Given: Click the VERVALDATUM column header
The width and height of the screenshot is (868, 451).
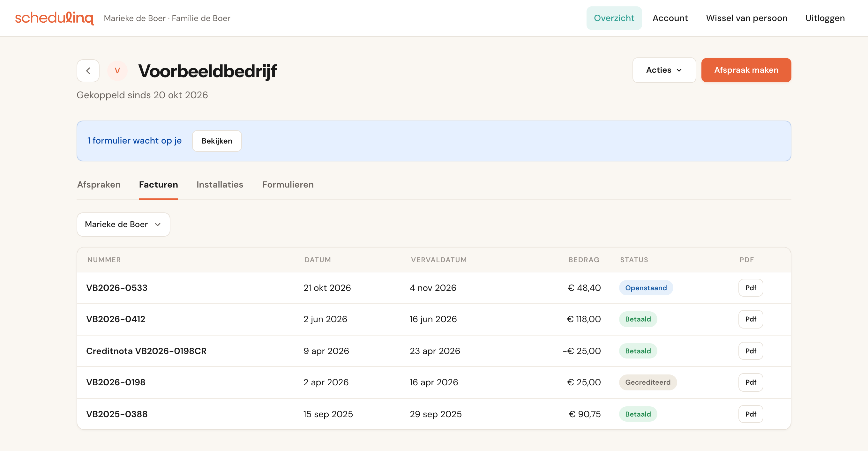Looking at the screenshot, I should click(439, 260).
